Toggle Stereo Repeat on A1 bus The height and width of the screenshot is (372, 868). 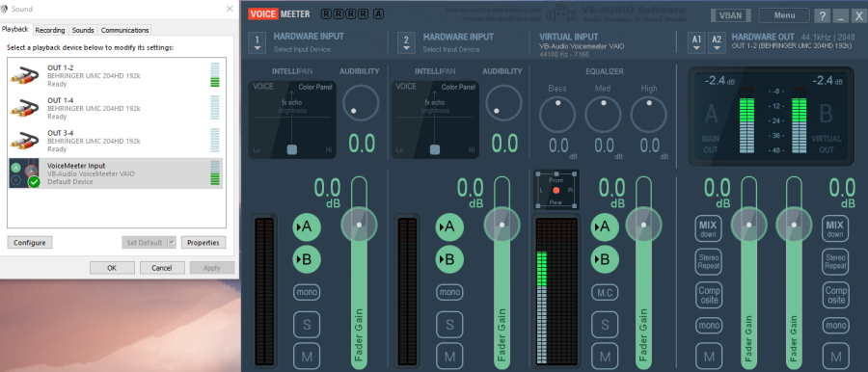point(709,262)
